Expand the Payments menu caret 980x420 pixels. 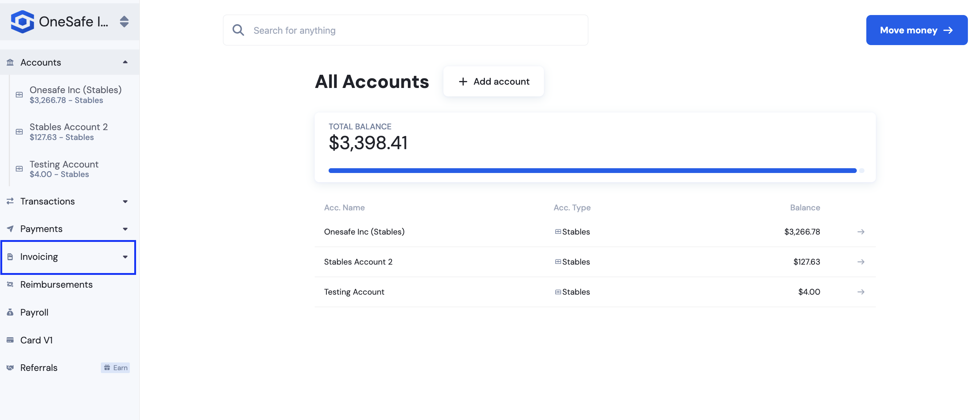click(125, 229)
